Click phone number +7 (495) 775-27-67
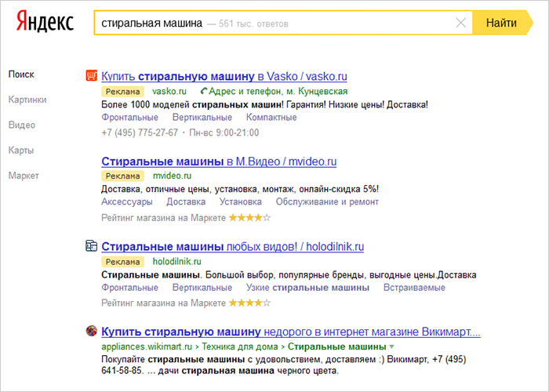The height and width of the screenshot is (392, 549). click(x=140, y=132)
